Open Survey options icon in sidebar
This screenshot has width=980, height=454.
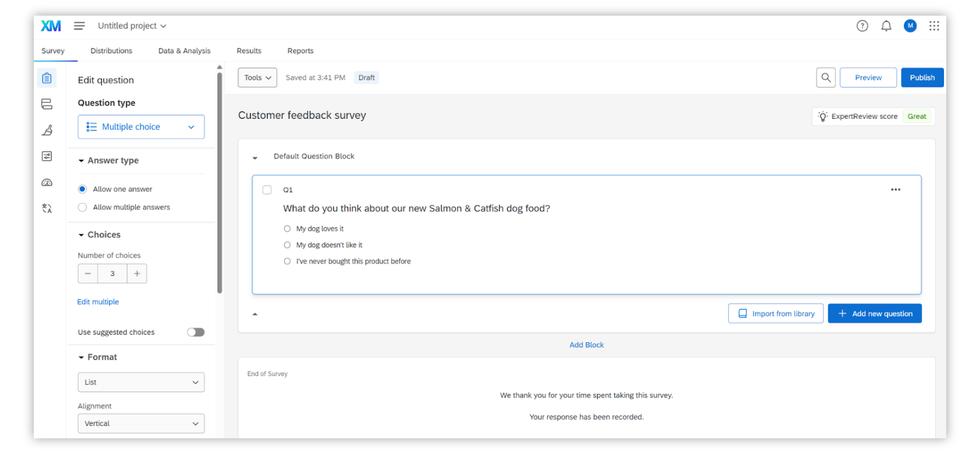pos(47,157)
